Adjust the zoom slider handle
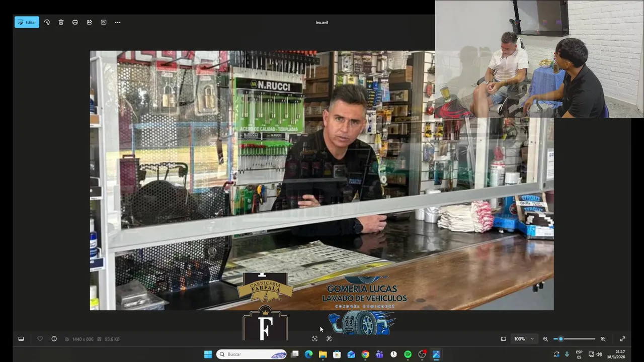The width and height of the screenshot is (644, 362). [560, 339]
